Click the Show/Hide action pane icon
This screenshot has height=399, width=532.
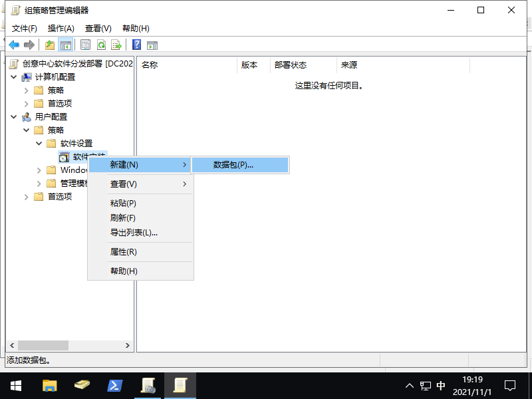coord(152,45)
